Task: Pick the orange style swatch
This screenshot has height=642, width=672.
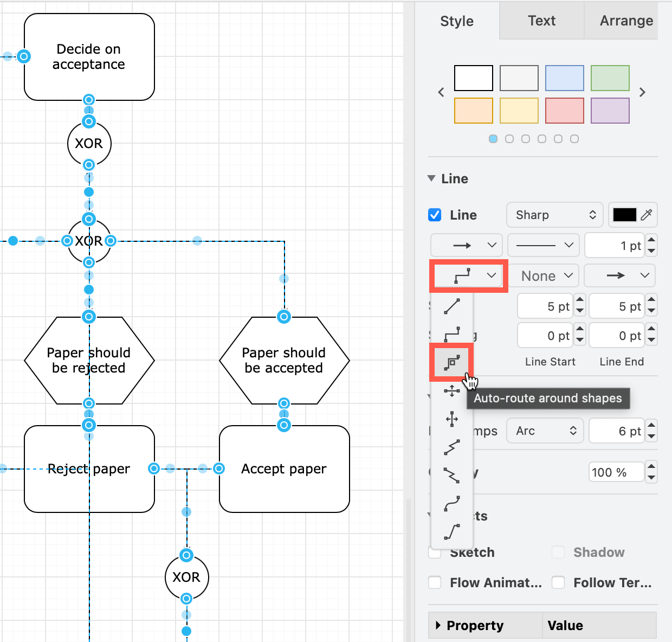Action: (x=474, y=111)
